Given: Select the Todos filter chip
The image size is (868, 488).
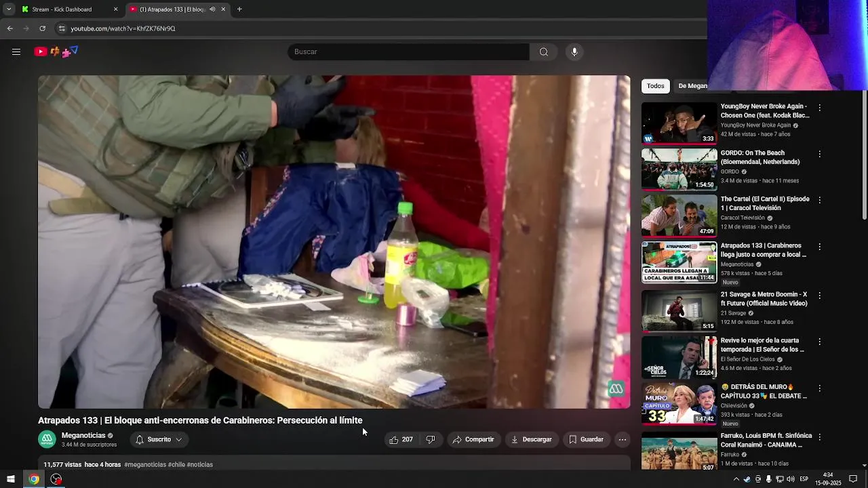Looking at the screenshot, I should click(655, 86).
